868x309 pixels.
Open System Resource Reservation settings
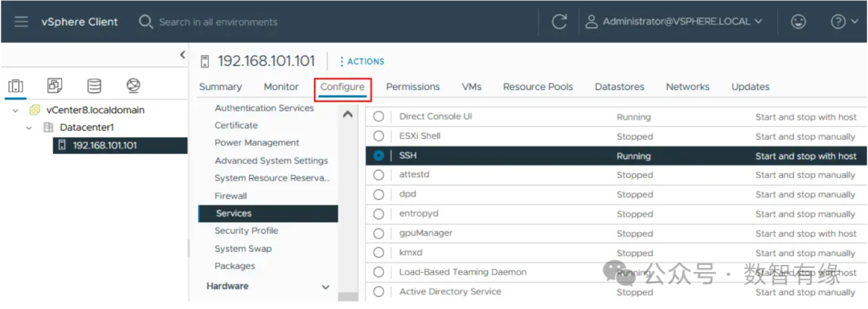(272, 178)
